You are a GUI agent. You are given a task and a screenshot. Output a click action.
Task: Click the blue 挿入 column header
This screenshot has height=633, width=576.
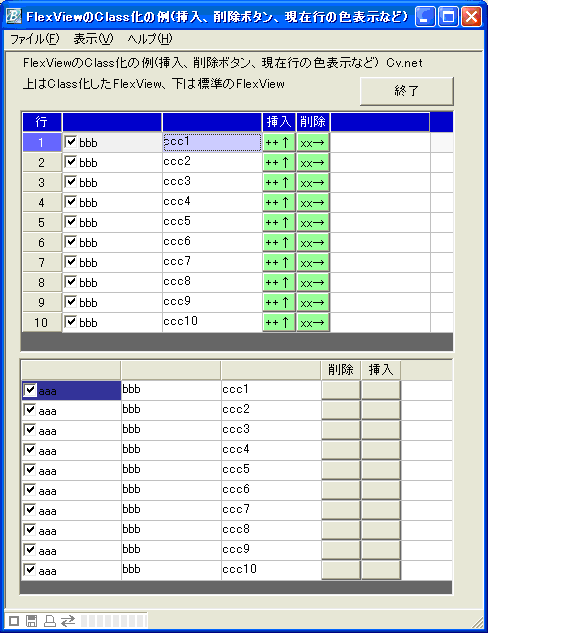[x=279, y=122]
